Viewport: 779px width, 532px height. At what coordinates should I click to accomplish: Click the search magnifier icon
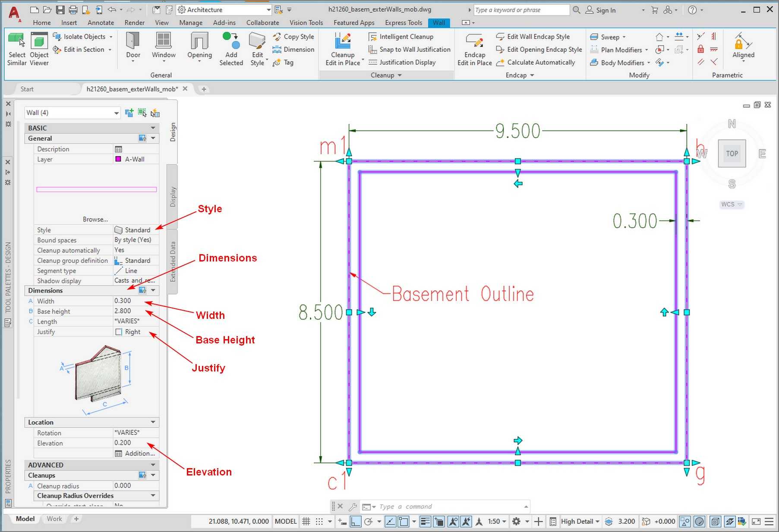[x=576, y=9]
